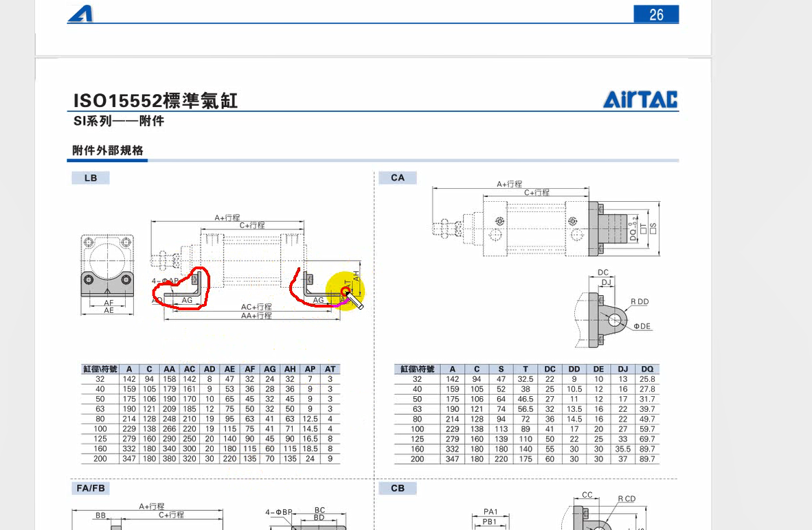Click the AH dimension label in LB drawing
The image size is (812, 530).
click(357, 276)
